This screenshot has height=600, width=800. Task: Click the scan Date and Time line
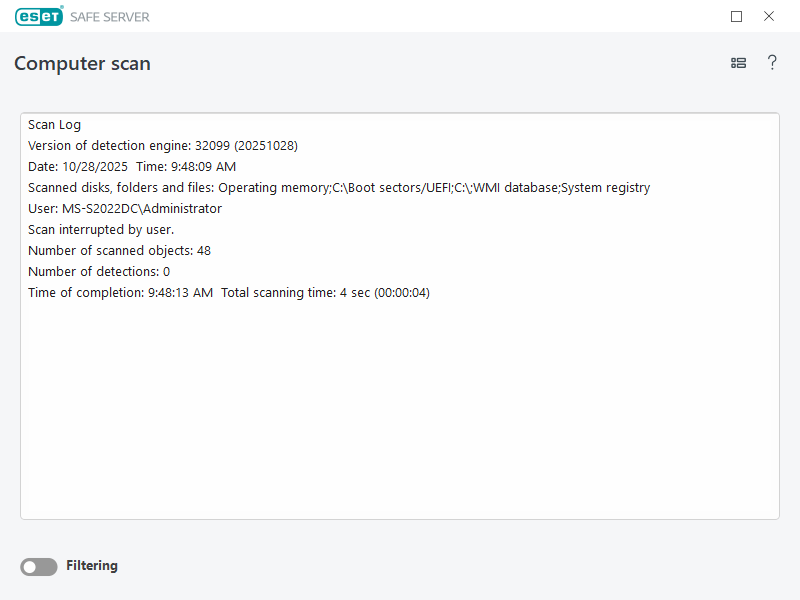(131, 167)
